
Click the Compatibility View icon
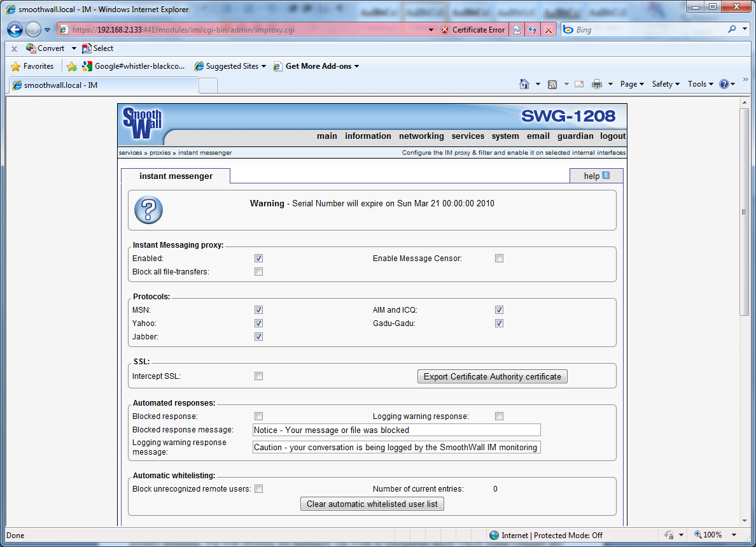pyautogui.click(x=517, y=30)
